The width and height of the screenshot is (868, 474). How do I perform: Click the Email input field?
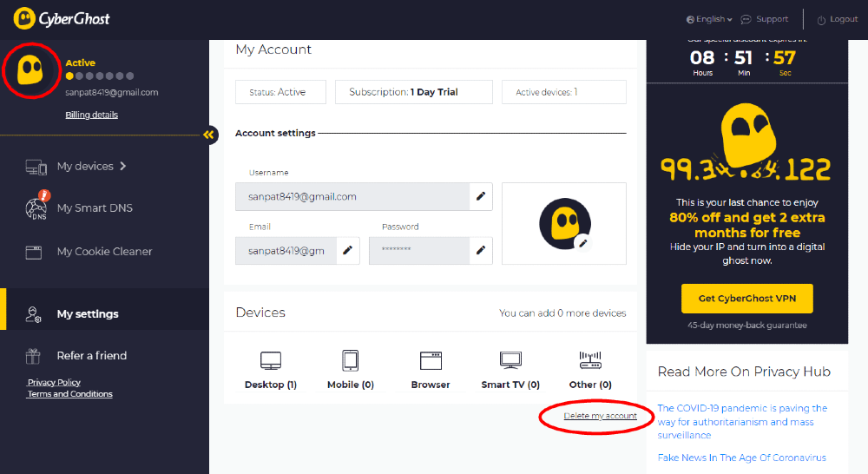[x=286, y=251]
